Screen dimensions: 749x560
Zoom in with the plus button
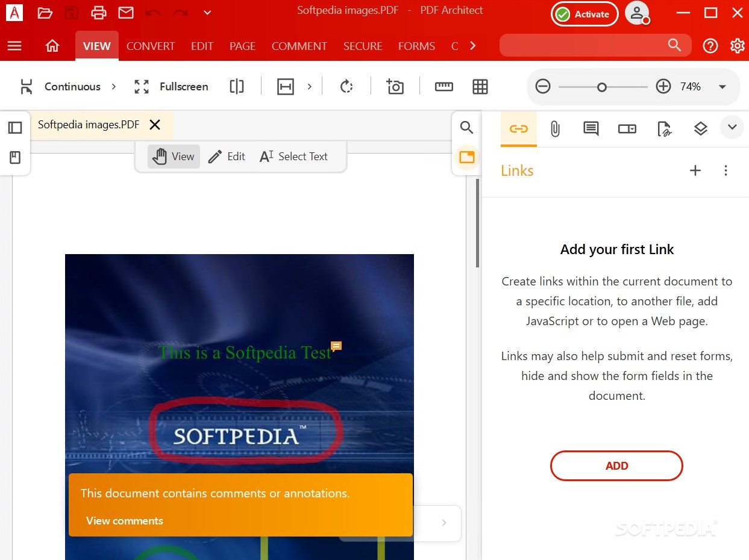663,87
